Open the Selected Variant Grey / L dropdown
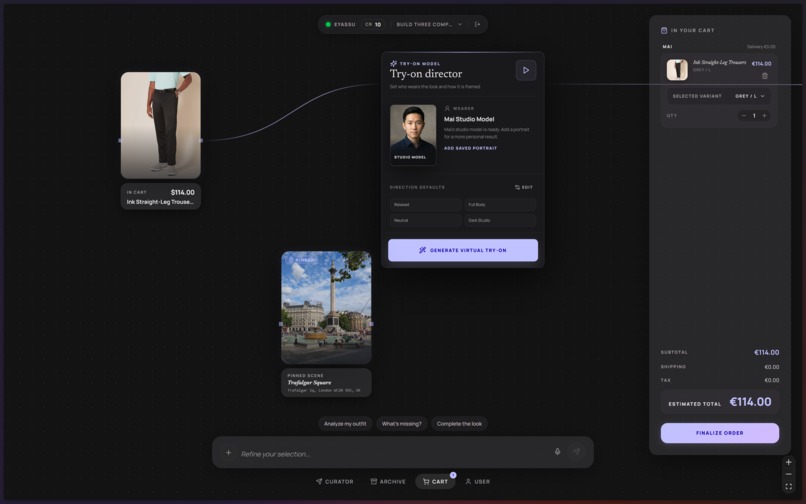The image size is (806, 504). click(720, 96)
